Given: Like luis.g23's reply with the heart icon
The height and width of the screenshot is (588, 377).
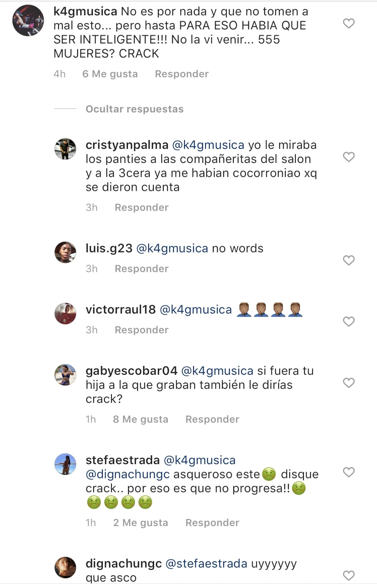Looking at the screenshot, I should [348, 259].
